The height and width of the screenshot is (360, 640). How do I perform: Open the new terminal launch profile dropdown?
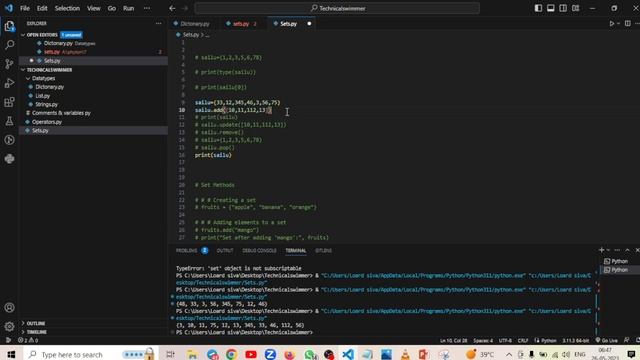[608, 250]
